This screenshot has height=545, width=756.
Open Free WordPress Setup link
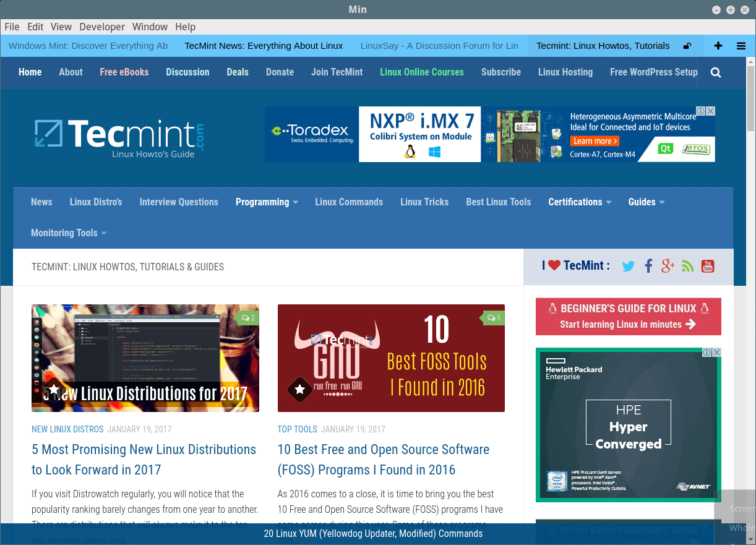click(654, 72)
